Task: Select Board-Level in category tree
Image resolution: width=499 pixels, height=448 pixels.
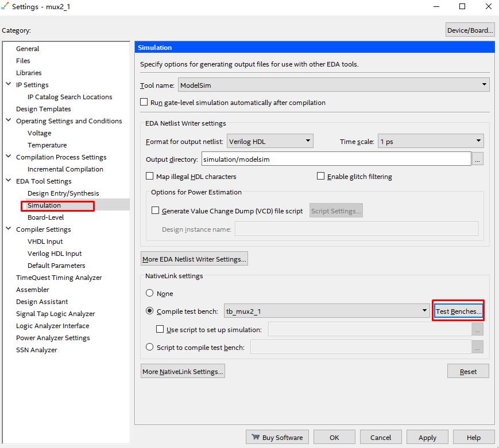Action: pyautogui.click(x=46, y=217)
